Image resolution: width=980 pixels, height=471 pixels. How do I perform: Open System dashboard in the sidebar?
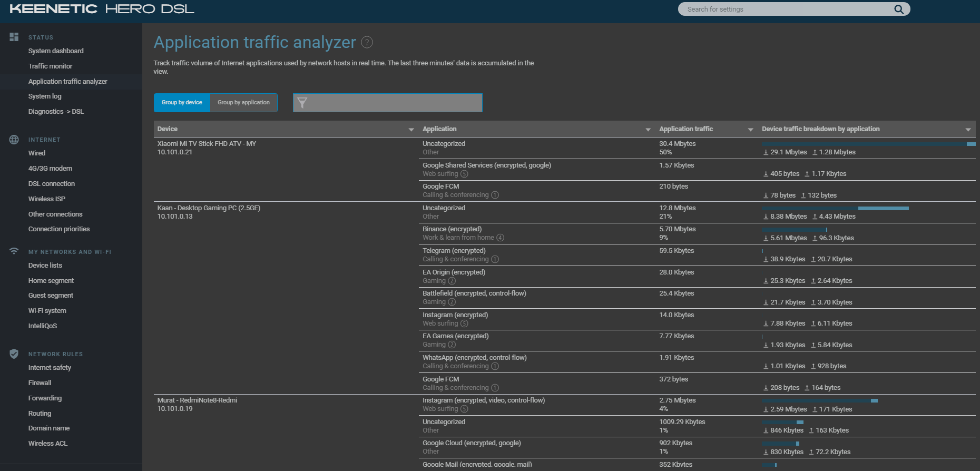click(56, 51)
